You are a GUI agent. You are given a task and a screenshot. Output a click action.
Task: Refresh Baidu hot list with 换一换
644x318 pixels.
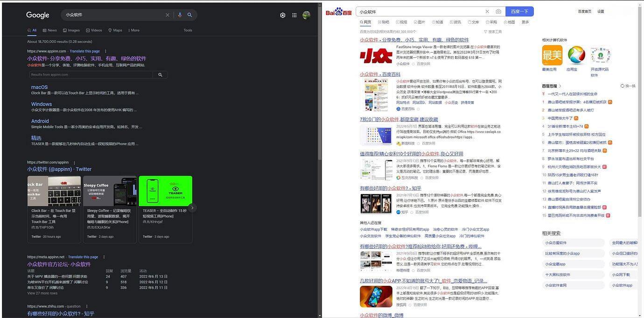click(628, 86)
